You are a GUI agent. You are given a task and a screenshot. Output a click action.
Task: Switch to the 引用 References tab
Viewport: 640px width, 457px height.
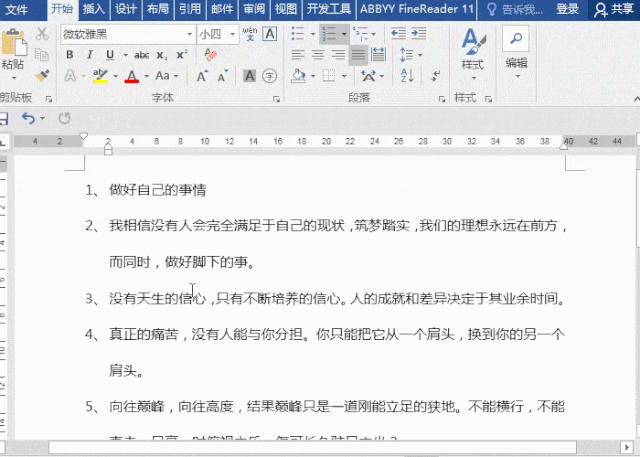189,9
